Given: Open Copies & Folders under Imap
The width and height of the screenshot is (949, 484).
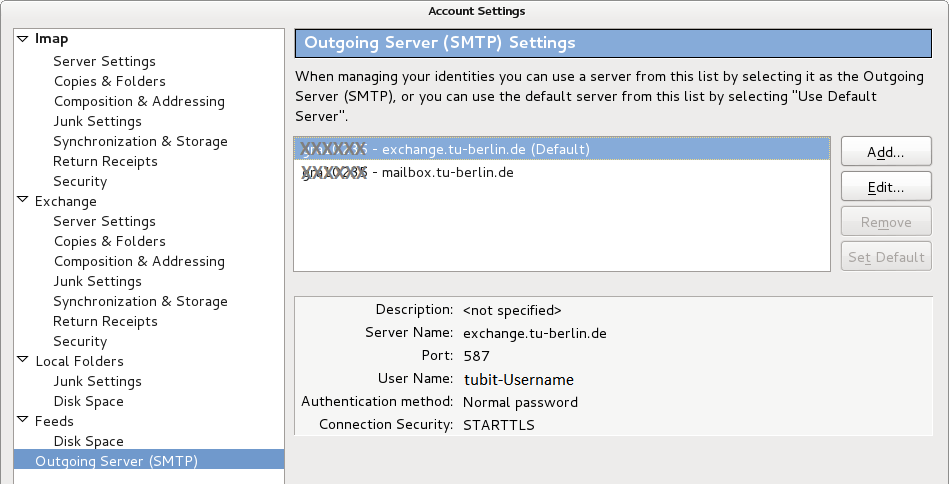Looking at the screenshot, I should coord(109,81).
